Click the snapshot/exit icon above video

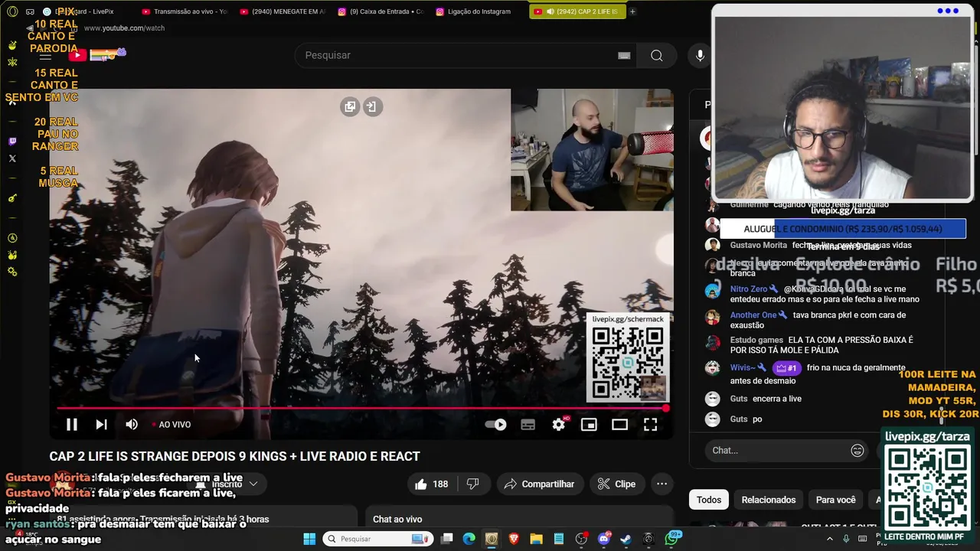pyautogui.click(x=371, y=106)
